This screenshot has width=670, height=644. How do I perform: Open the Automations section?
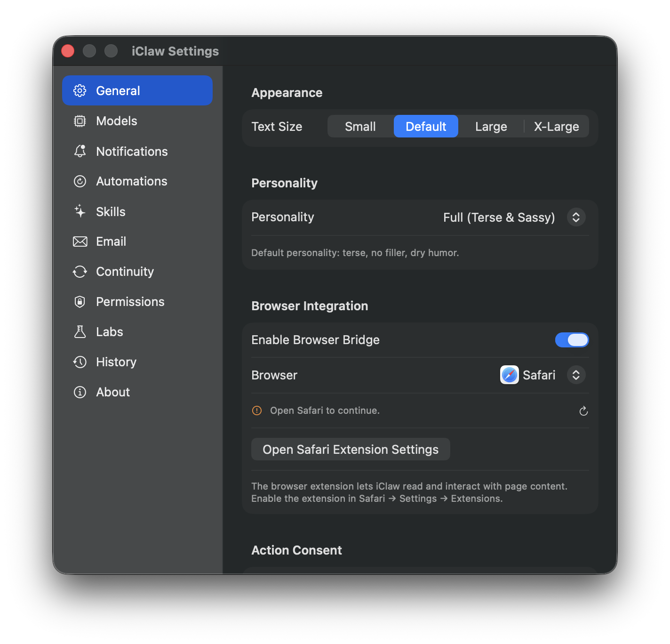coord(137,181)
